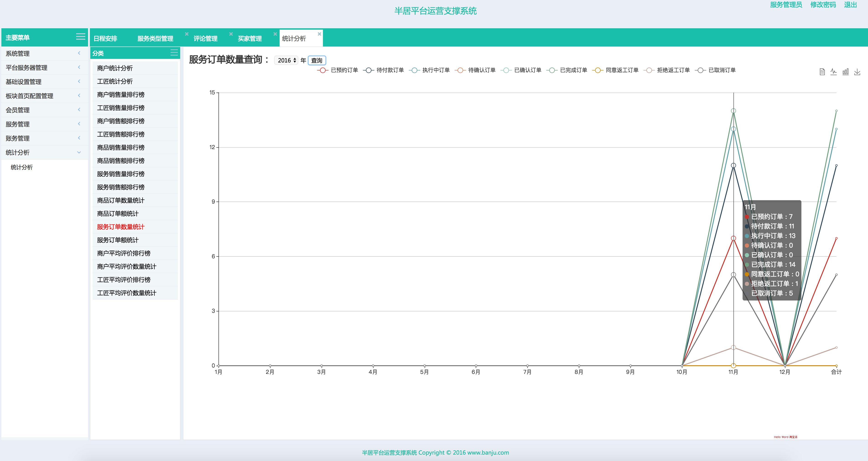The height and width of the screenshot is (461, 868).
Task: Close the 服务类型管理 tab
Action: pos(187,34)
